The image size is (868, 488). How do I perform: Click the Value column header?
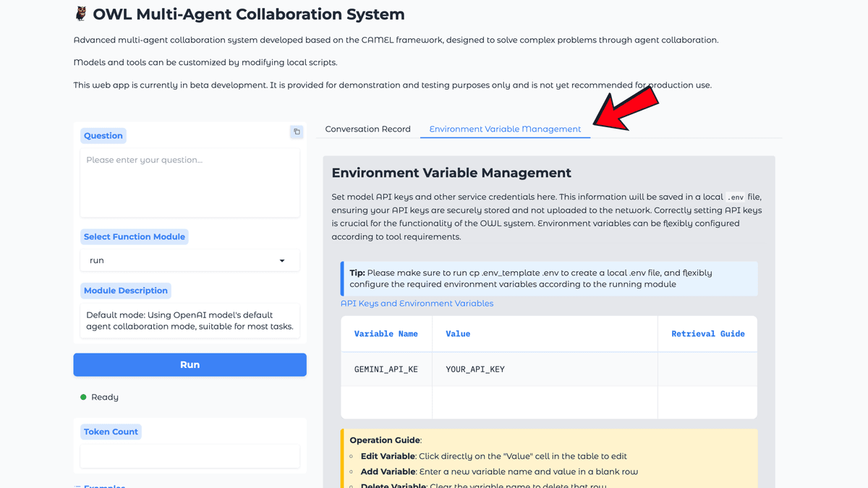pos(458,334)
